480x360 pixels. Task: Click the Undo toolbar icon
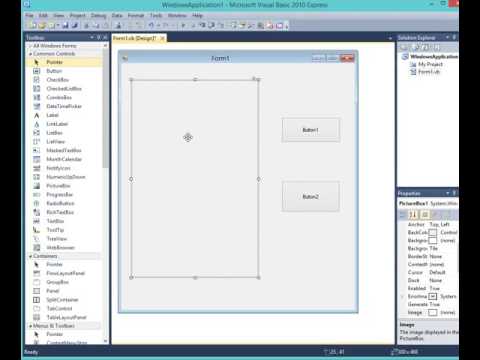tap(151, 25)
